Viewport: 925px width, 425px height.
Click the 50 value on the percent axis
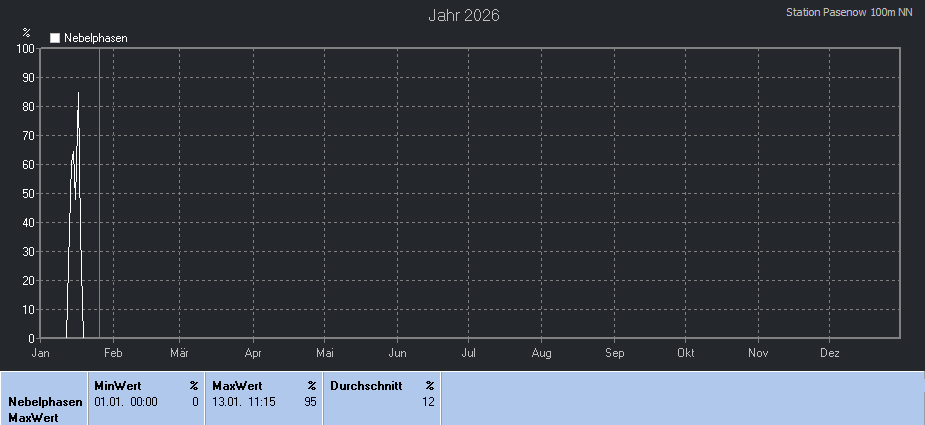(x=29, y=193)
